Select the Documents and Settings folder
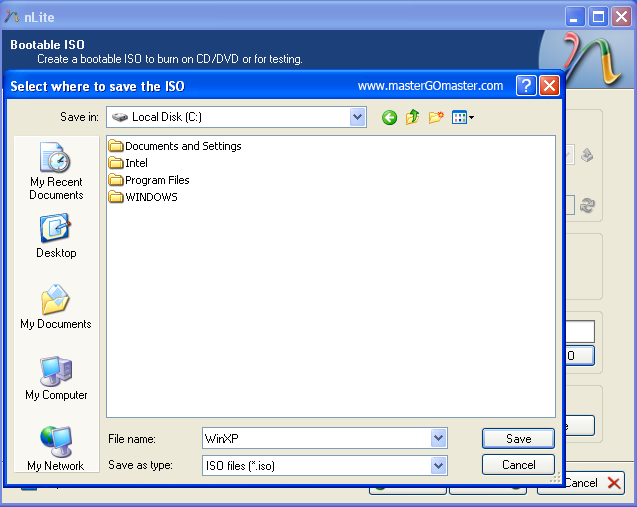This screenshot has height=507, width=637. pyautogui.click(x=175, y=146)
